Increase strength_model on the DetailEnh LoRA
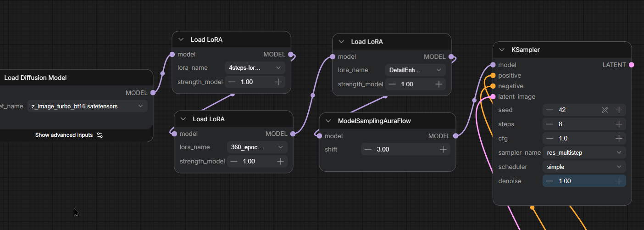This screenshot has width=644, height=230. (x=439, y=84)
